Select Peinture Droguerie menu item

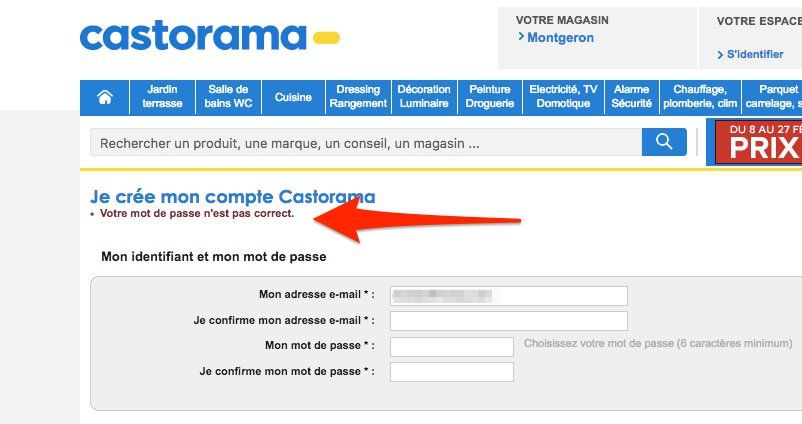click(x=490, y=96)
